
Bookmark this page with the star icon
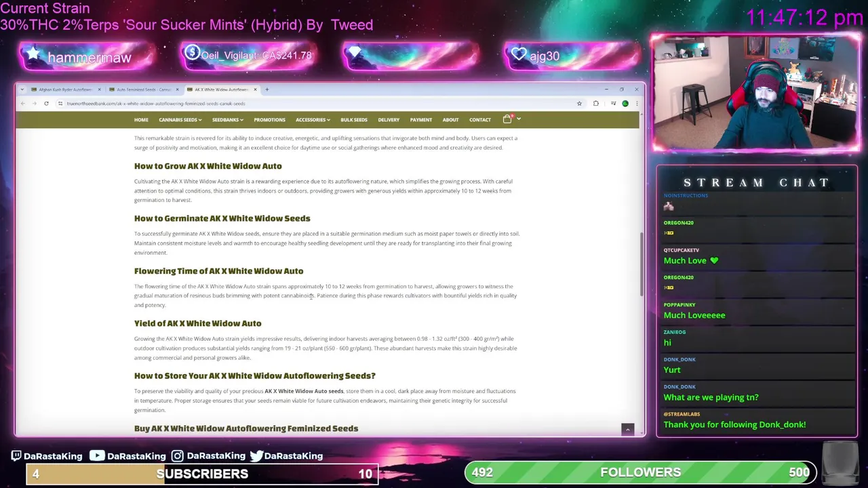[x=579, y=104]
